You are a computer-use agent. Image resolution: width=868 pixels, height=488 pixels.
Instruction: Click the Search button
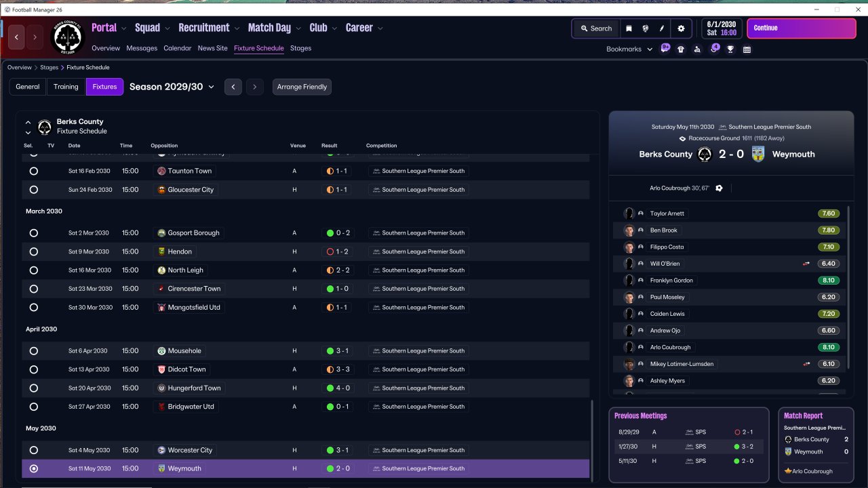point(596,28)
